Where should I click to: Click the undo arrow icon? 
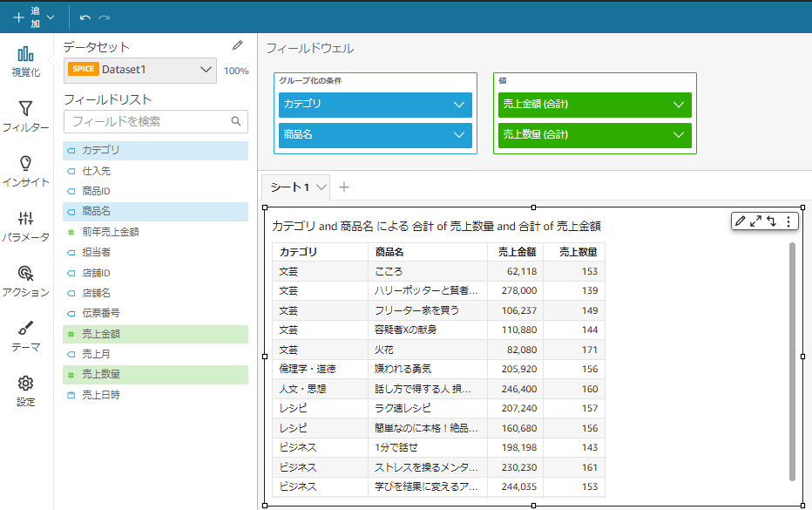(85, 17)
